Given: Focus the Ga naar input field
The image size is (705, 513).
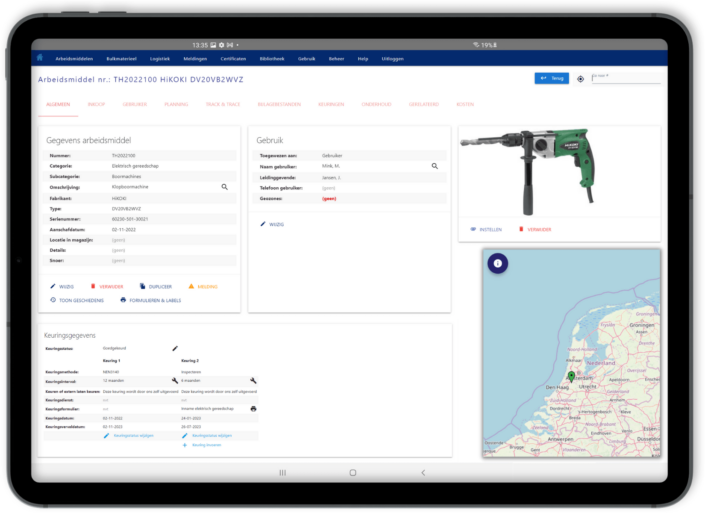Looking at the screenshot, I should click(626, 79).
